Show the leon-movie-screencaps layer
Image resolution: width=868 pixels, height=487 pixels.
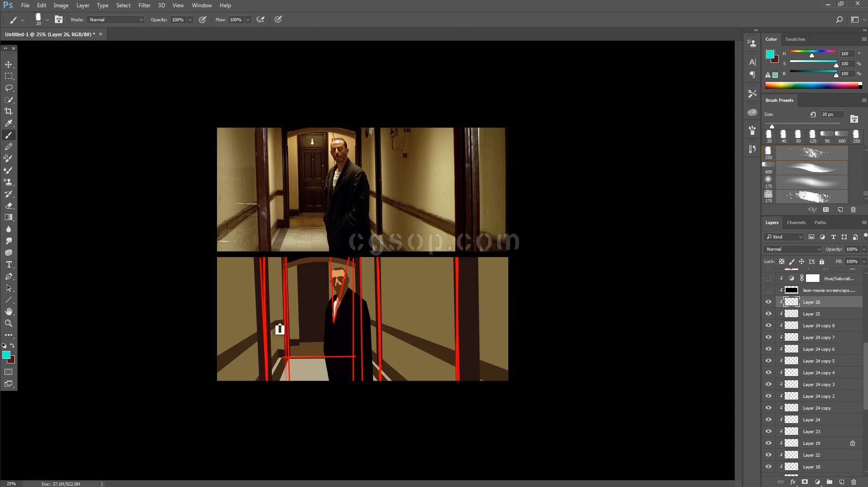(768, 290)
